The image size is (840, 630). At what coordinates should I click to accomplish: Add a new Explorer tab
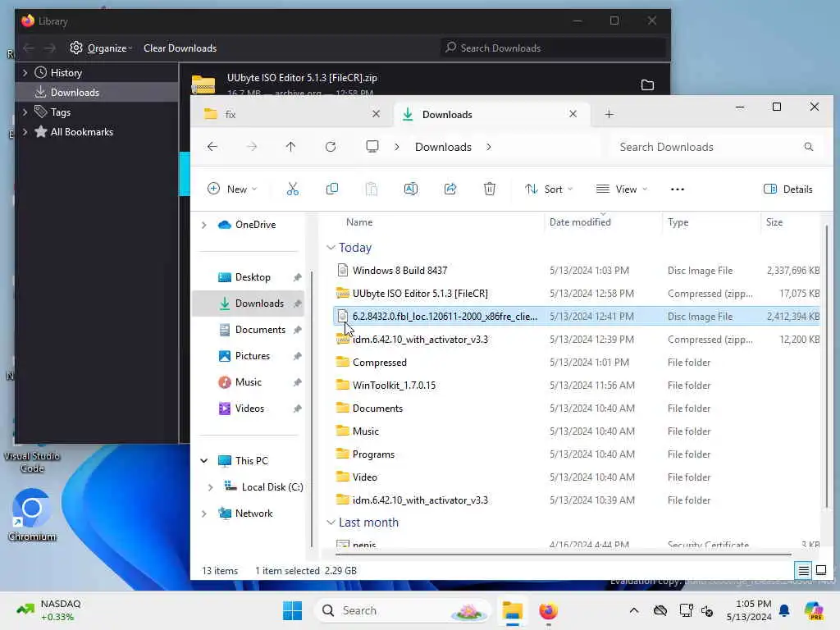click(x=609, y=114)
